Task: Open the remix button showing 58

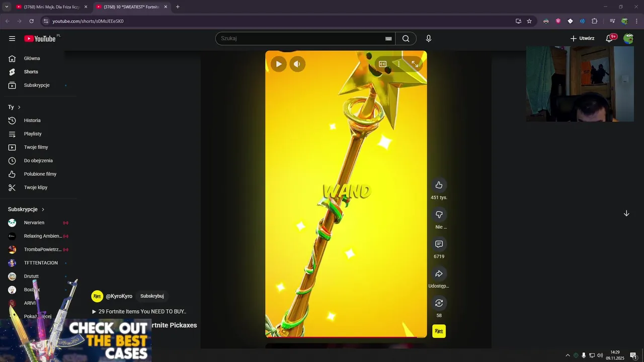Action: coord(439,303)
